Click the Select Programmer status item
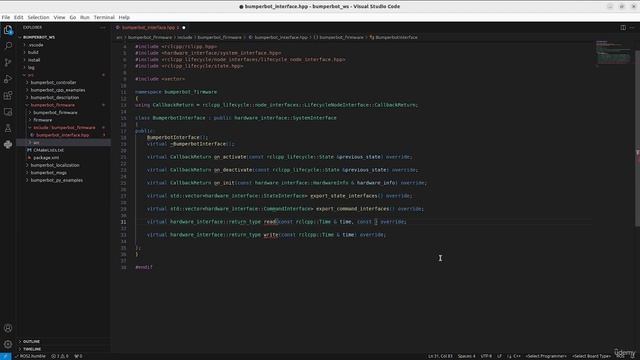Image resolution: width=640 pixels, height=360 pixels. tap(546, 356)
